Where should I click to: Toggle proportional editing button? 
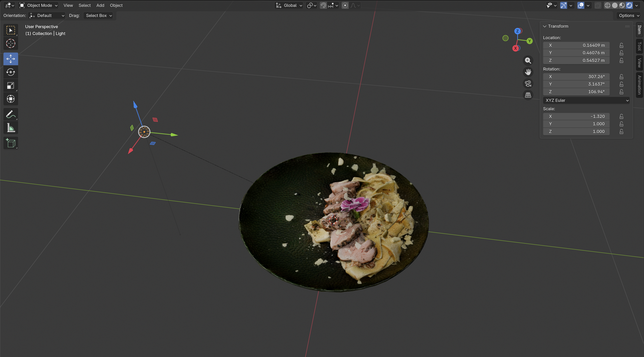point(345,5)
